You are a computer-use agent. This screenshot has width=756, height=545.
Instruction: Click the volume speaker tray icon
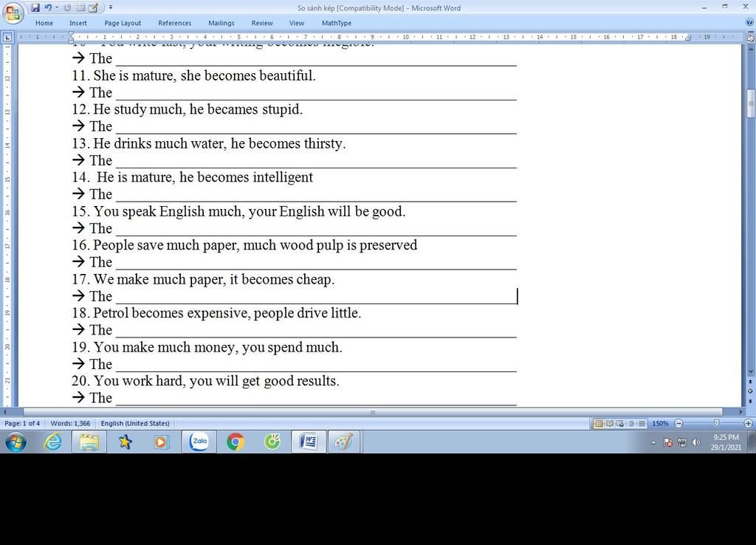[695, 442]
